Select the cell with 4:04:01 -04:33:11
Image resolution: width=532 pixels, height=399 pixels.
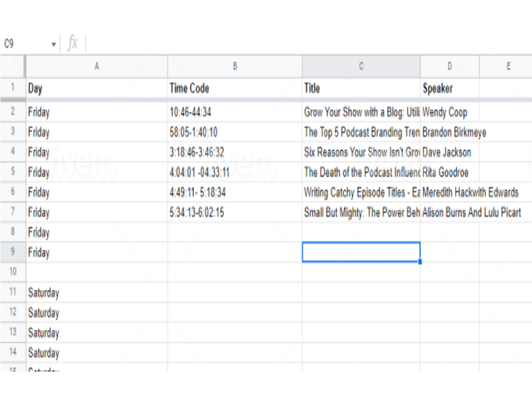click(235, 172)
